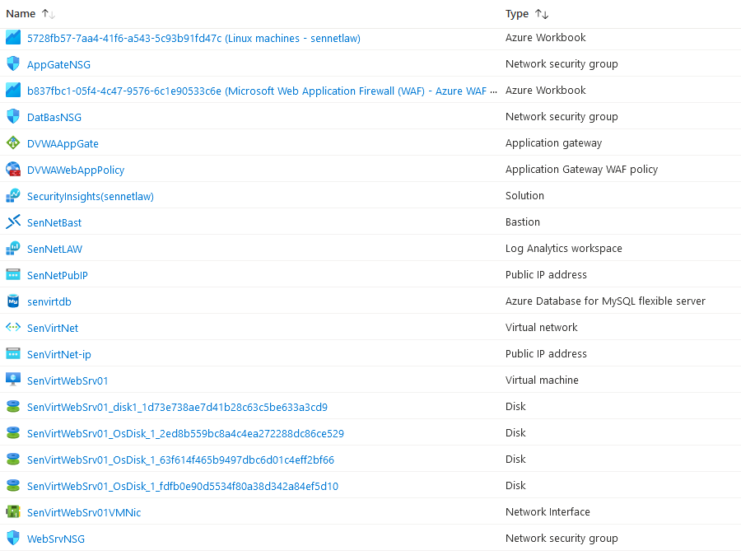Sort resources by the Name column arrows
This screenshot has width=741, height=560.
(48, 14)
